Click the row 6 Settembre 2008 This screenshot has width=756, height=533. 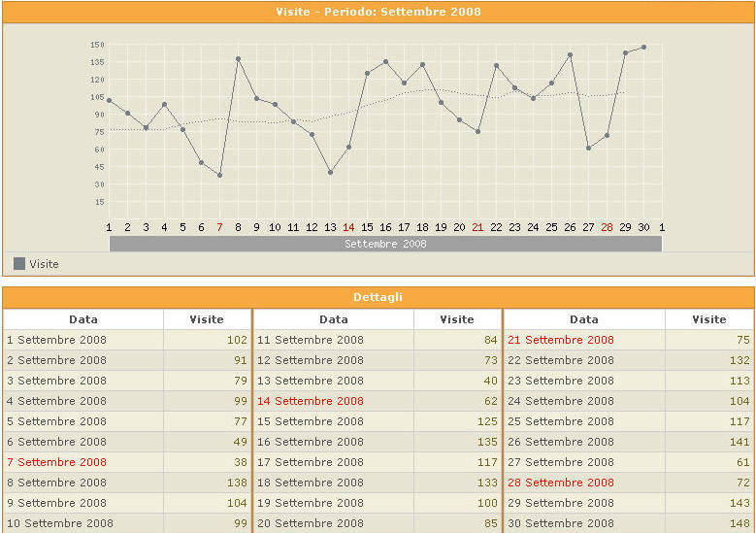click(127, 442)
